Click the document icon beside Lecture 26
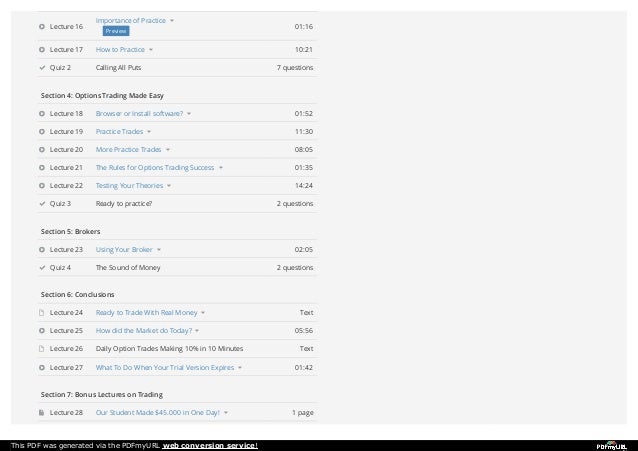The image size is (638, 451). pyautogui.click(x=41, y=348)
